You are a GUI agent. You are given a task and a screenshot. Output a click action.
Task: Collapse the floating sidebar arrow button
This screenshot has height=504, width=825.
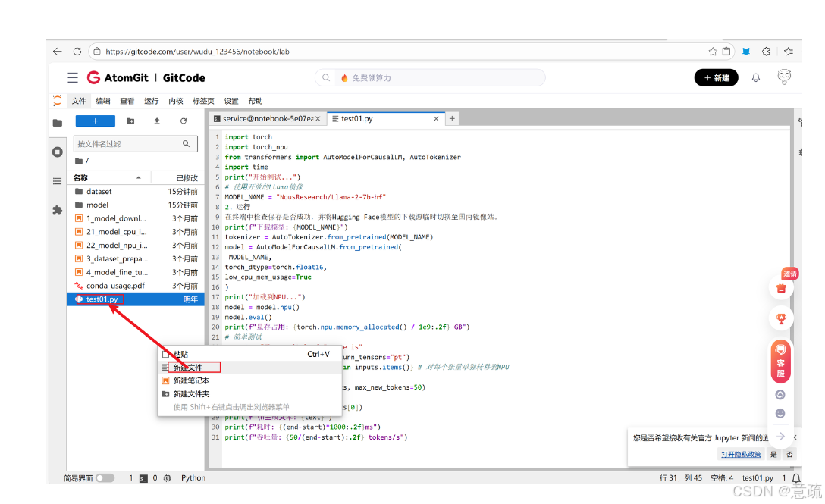[x=780, y=436]
